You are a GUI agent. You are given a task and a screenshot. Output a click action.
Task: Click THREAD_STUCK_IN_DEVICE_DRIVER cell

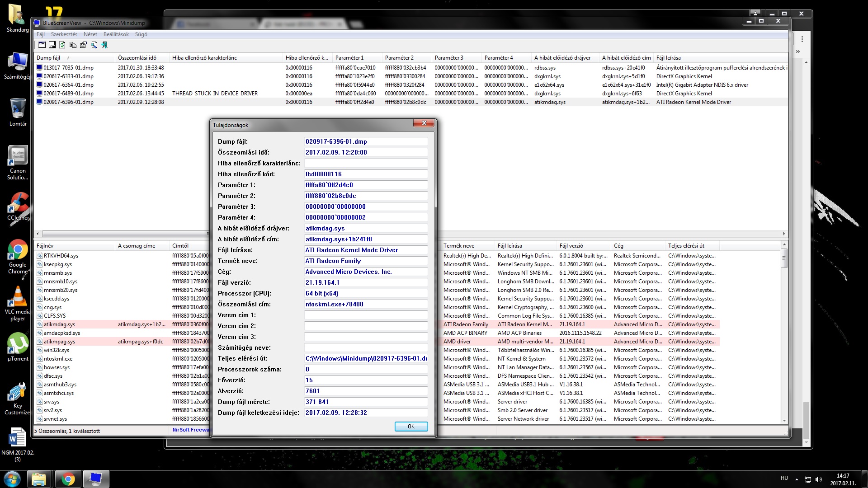pyautogui.click(x=215, y=94)
